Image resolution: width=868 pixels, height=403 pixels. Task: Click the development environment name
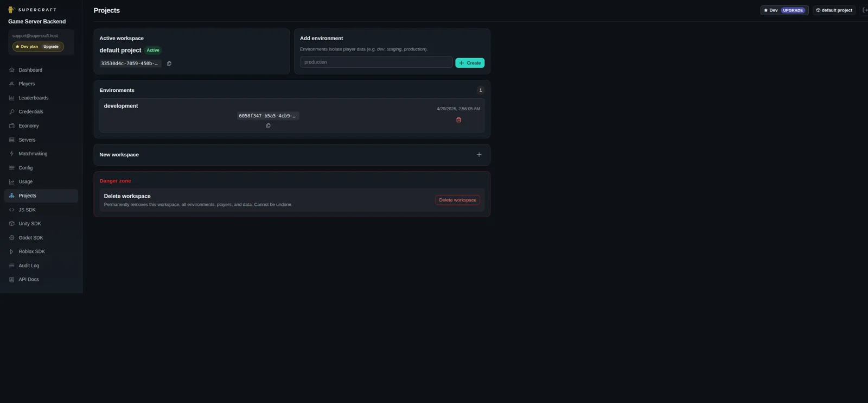[121, 106]
